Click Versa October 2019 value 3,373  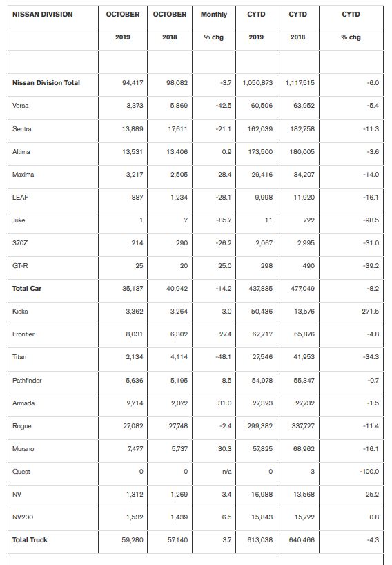[x=135, y=106]
